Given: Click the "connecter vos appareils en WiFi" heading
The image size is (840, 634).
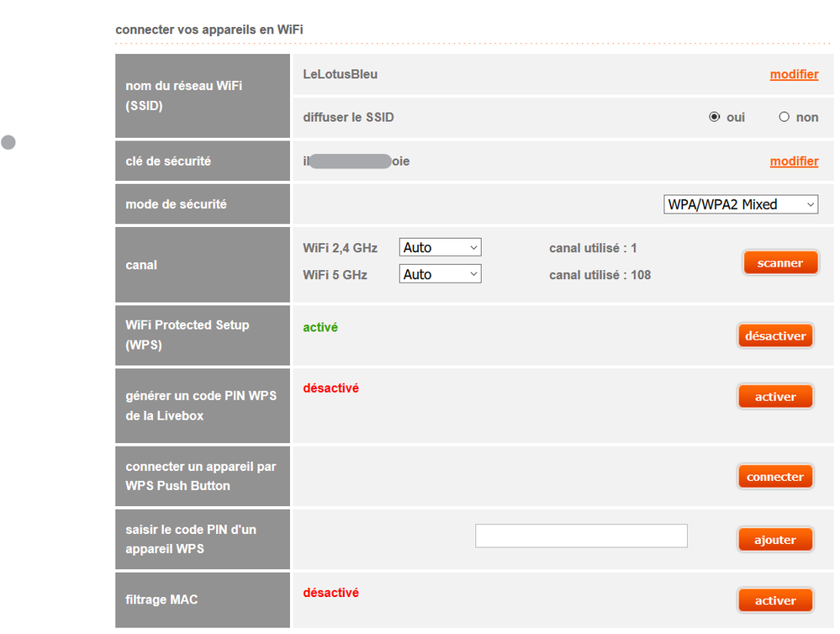Looking at the screenshot, I should click(x=209, y=29).
